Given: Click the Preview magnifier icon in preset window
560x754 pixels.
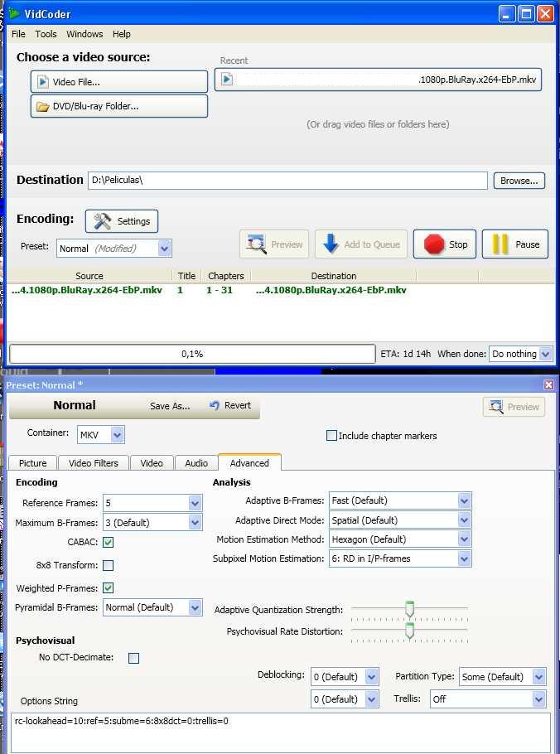Looking at the screenshot, I should [x=495, y=407].
